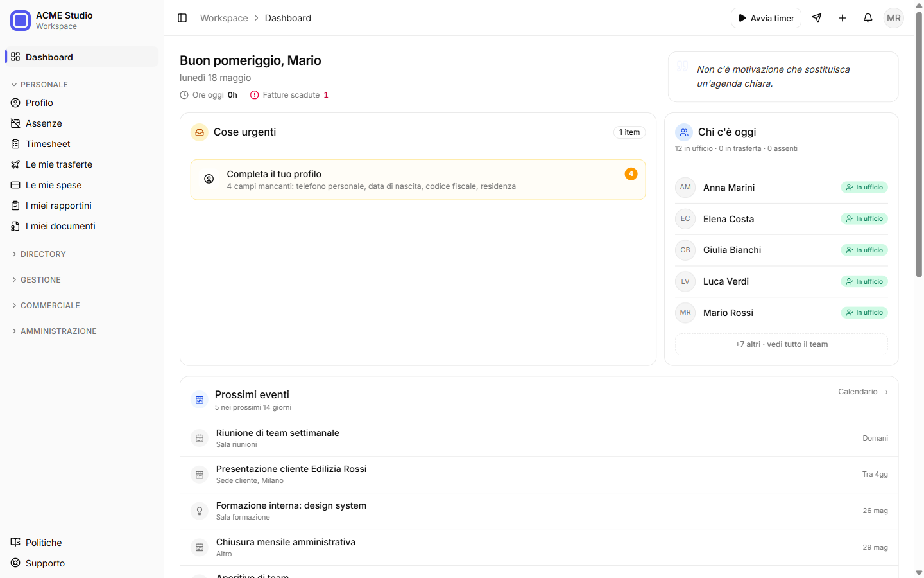Click the Ore oggi 0h indicator
Screen dimensions: 924x578
209,95
